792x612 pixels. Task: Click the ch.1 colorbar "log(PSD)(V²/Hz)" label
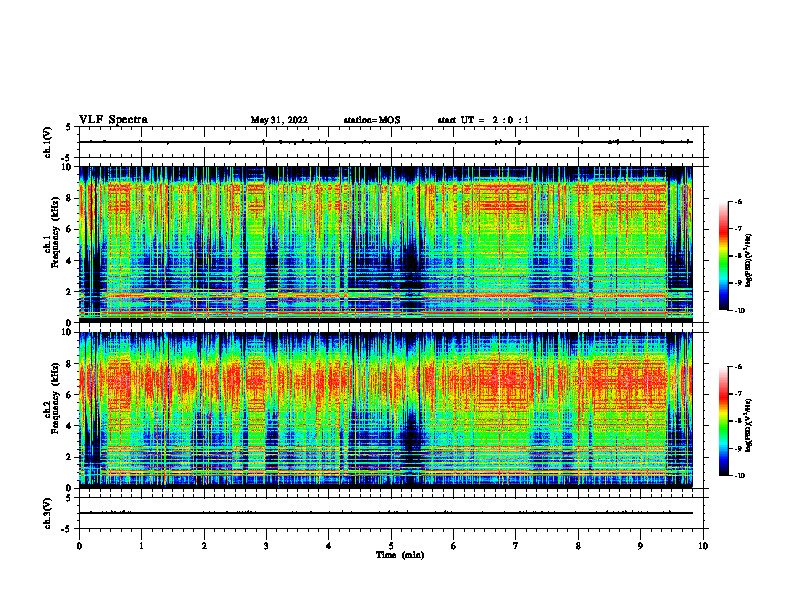pyautogui.click(x=749, y=260)
